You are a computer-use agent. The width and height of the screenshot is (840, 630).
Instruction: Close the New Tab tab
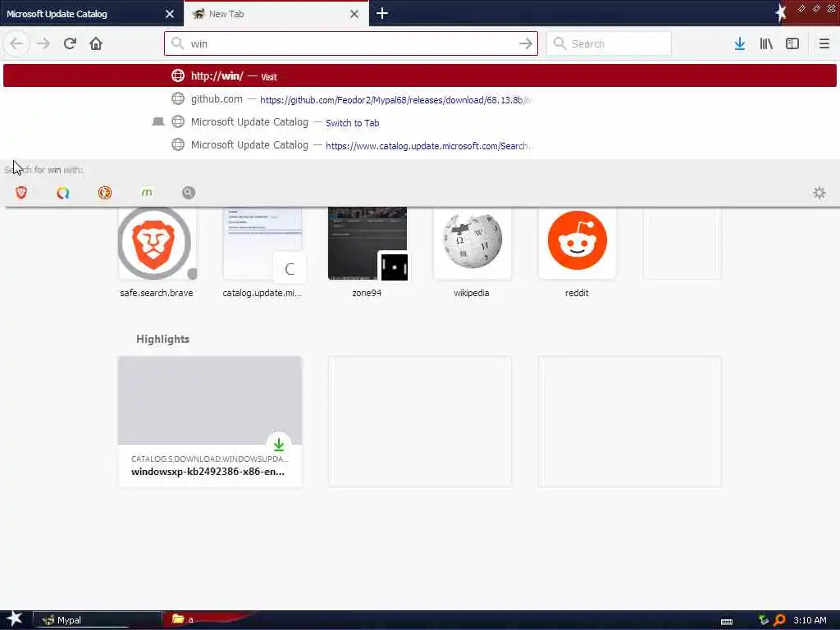(x=354, y=14)
